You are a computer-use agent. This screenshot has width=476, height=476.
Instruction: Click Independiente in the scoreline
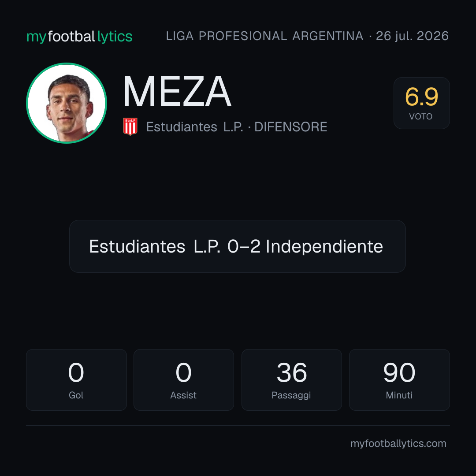pos(324,246)
